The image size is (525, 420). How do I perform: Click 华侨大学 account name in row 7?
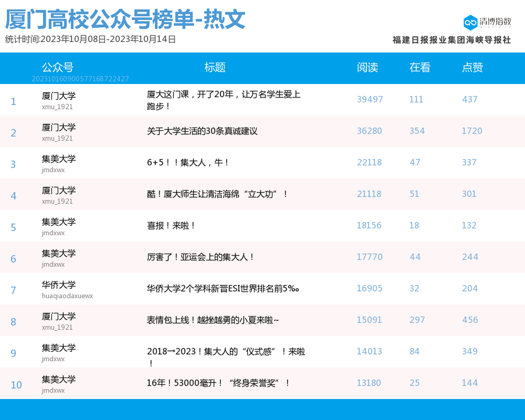coord(58,285)
